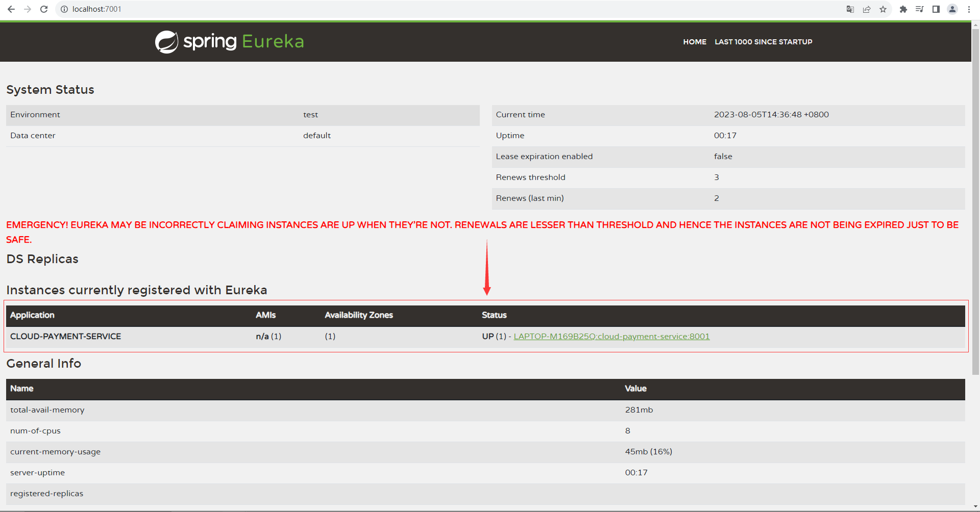
Task: Click the Spring Eureka logo
Action: point(229,41)
